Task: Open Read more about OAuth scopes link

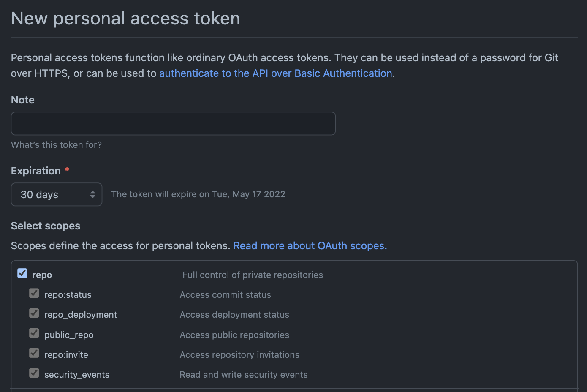Action: click(x=310, y=246)
